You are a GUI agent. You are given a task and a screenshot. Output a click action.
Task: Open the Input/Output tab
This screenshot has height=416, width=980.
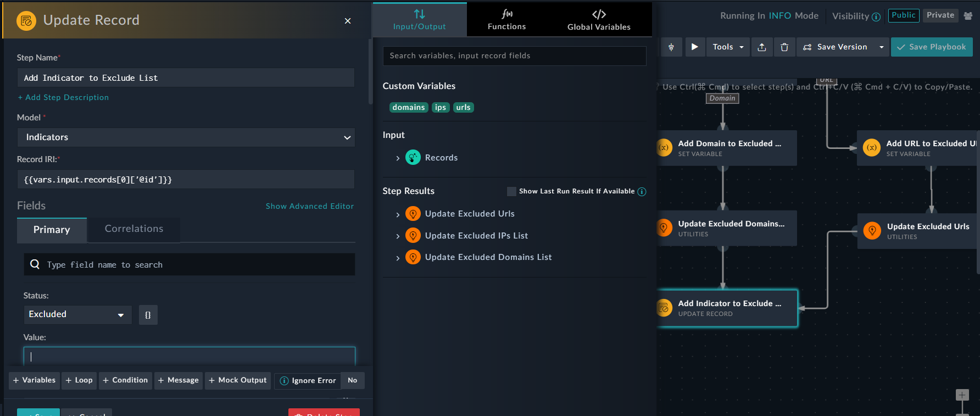(420, 20)
